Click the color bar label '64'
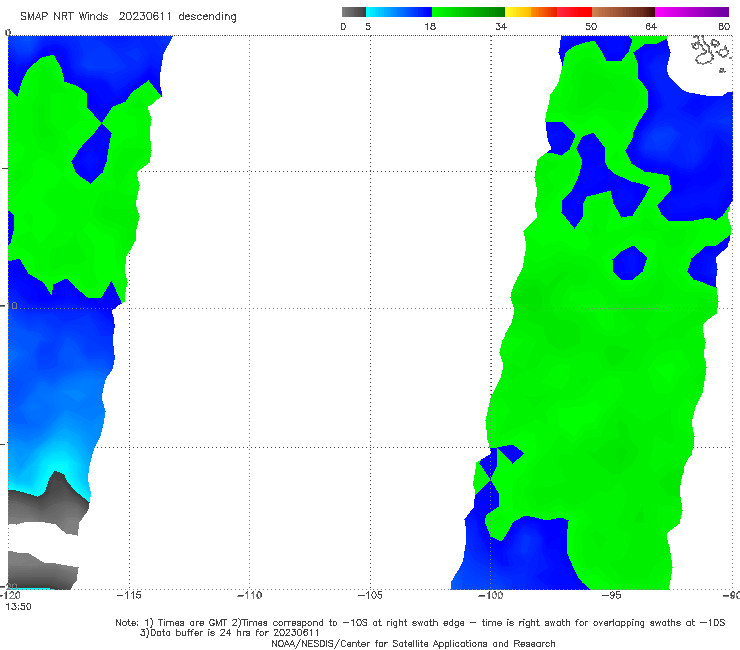Screen dimensions: 740x650 tap(651, 27)
